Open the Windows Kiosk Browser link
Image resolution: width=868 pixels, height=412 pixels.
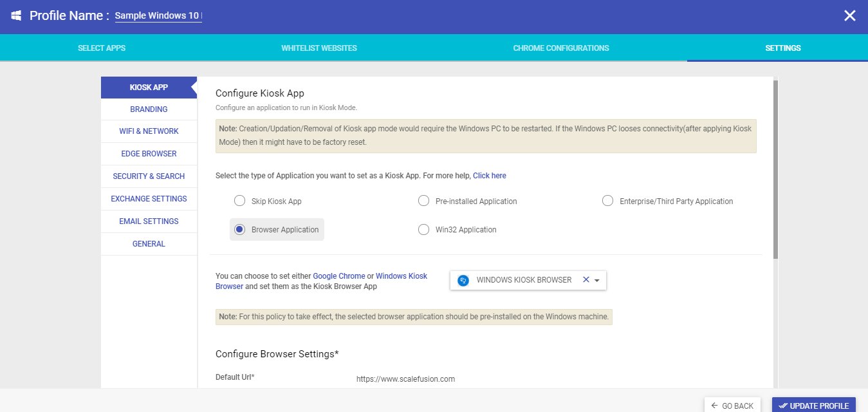[321, 281]
